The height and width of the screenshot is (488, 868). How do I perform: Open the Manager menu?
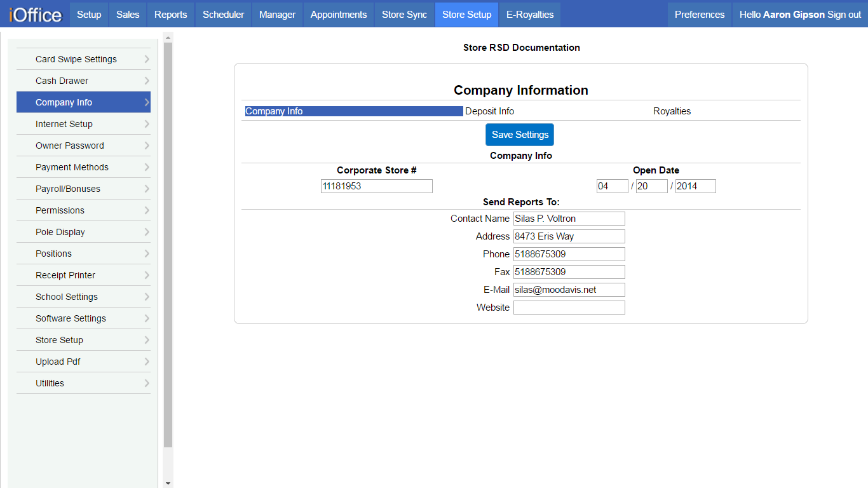point(277,15)
